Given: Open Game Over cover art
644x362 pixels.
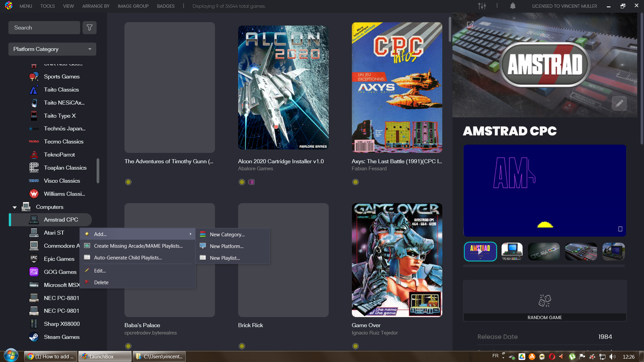Looking at the screenshot, I should click(x=397, y=260).
